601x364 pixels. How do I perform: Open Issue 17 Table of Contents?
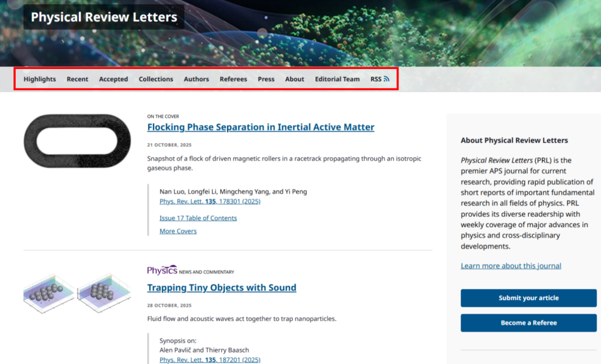pos(198,218)
